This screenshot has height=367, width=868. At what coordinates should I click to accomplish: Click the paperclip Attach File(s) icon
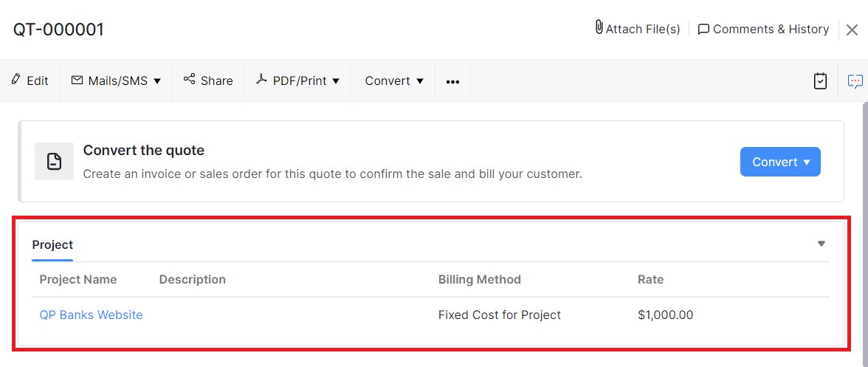click(x=599, y=28)
